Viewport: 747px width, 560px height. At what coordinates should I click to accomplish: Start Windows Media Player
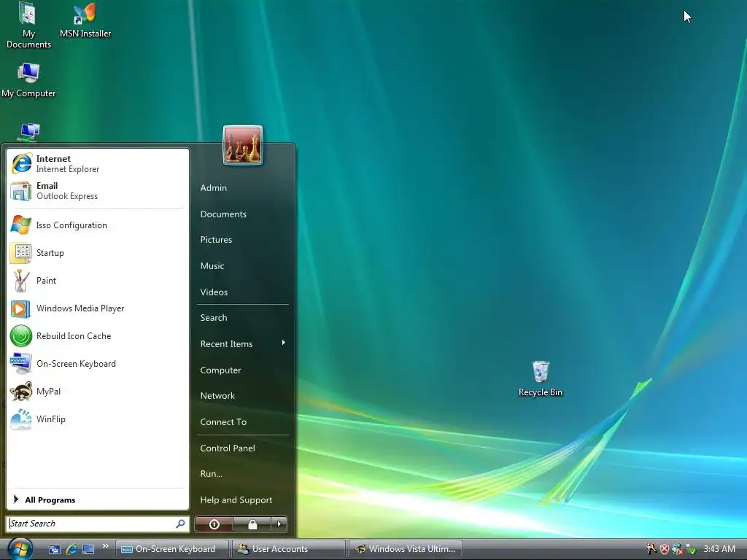click(98, 308)
